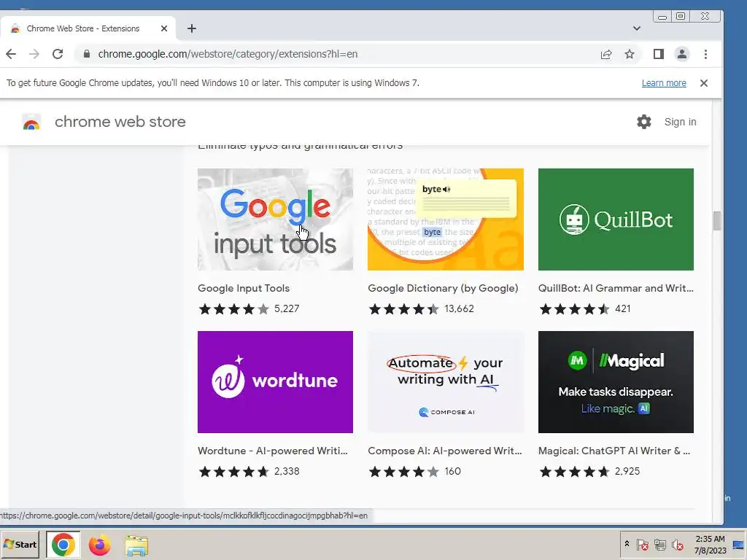Go back to the previous page

(x=11, y=54)
